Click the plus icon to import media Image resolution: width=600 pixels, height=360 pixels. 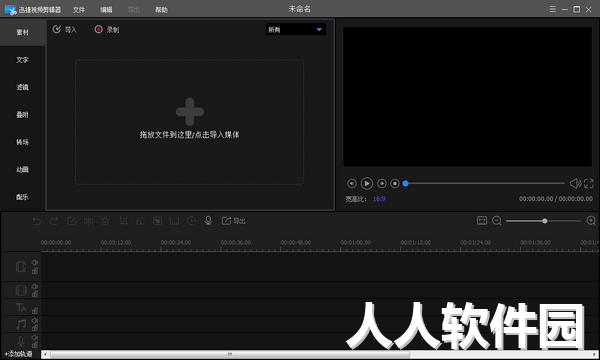tap(190, 112)
